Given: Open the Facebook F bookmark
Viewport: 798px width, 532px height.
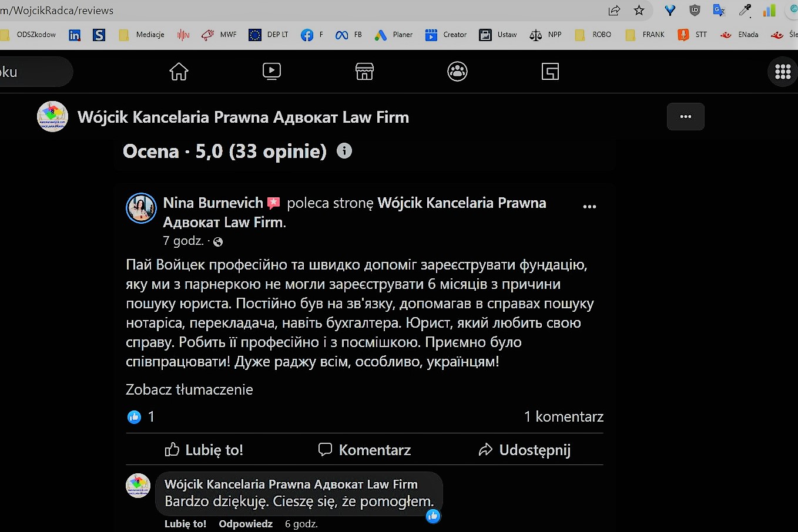Looking at the screenshot, I should 312,35.
